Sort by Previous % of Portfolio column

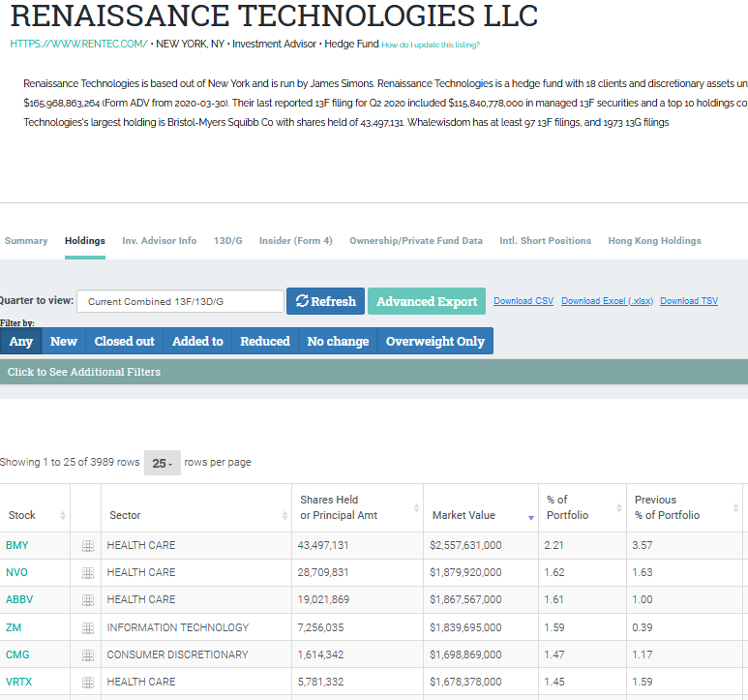[684, 508]
